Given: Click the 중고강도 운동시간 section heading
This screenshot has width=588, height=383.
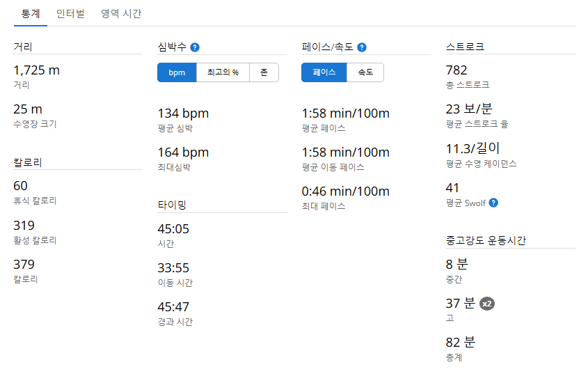Looking at the screenshot, I should tap(486, 240).
